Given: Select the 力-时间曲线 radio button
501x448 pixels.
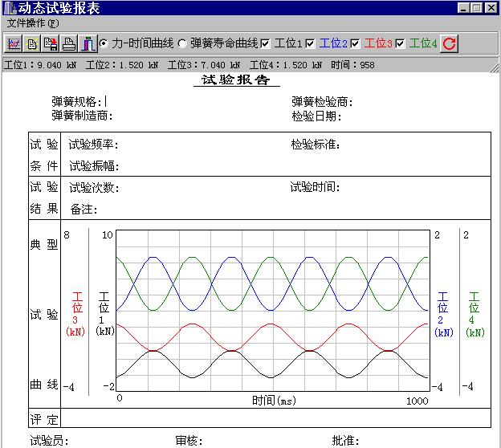Looking at the screenshot, I should click(x=104, y=43).
